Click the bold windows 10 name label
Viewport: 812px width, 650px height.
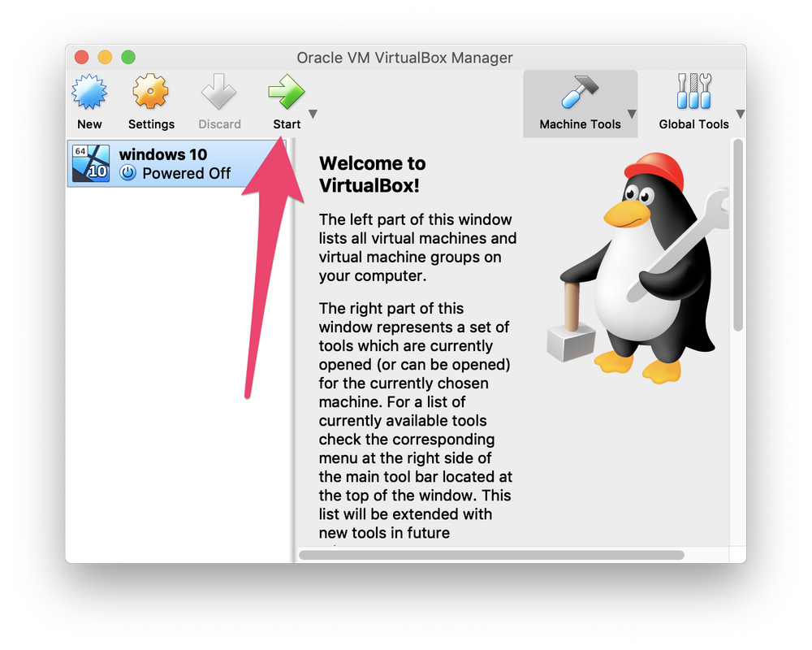pyautogui.click(x=162, y=154)
